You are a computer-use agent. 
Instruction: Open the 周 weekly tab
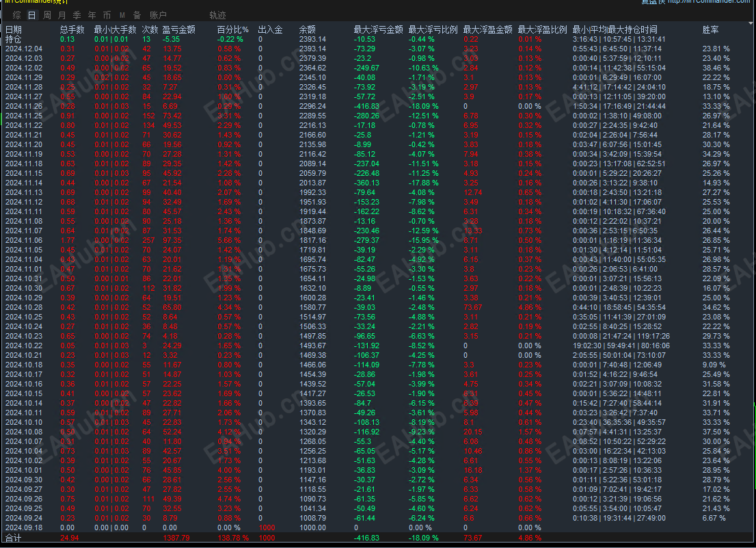click(x=47, y=16)
